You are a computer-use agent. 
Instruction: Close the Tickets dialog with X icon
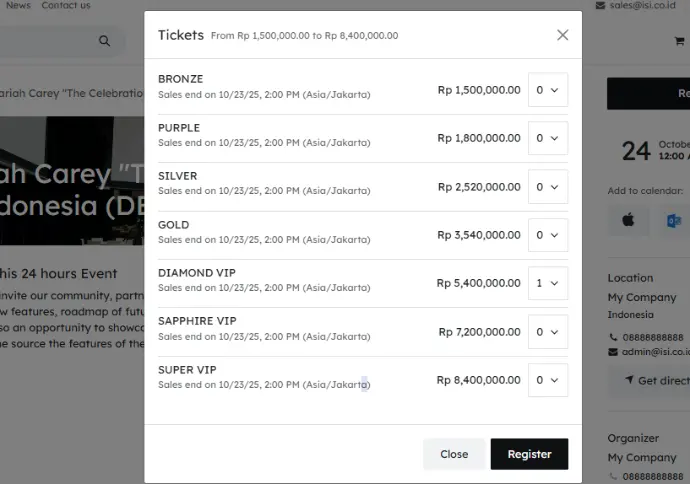[562, 35]
